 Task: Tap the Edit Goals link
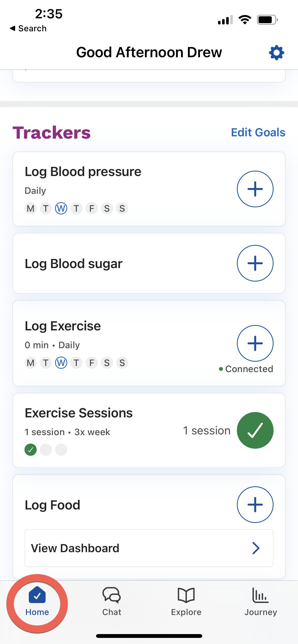pyautogui.click(x=258, y=132)
